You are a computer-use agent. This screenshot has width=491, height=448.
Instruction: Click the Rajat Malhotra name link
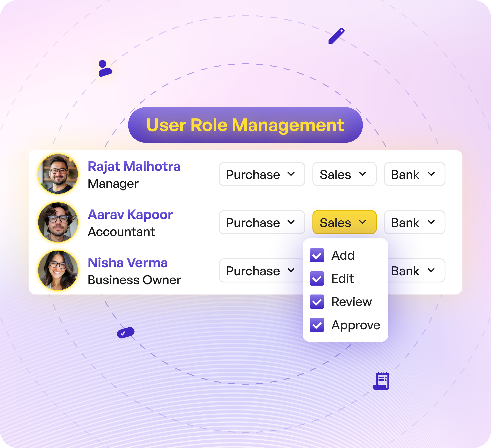[134, 166]
